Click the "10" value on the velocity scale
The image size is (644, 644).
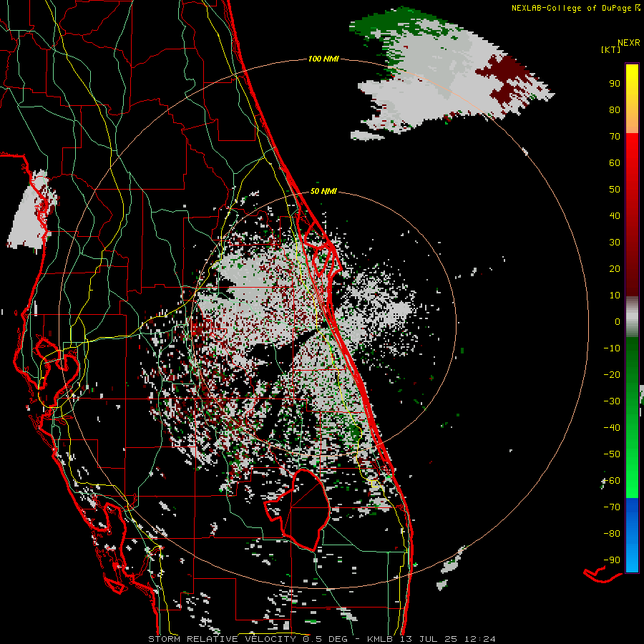(615, 296)
